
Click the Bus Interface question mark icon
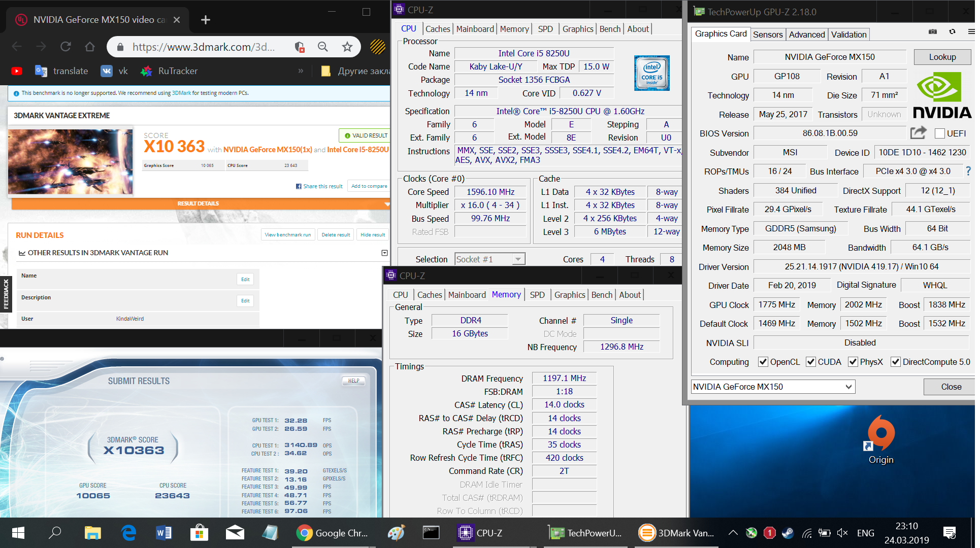point(968,171)
